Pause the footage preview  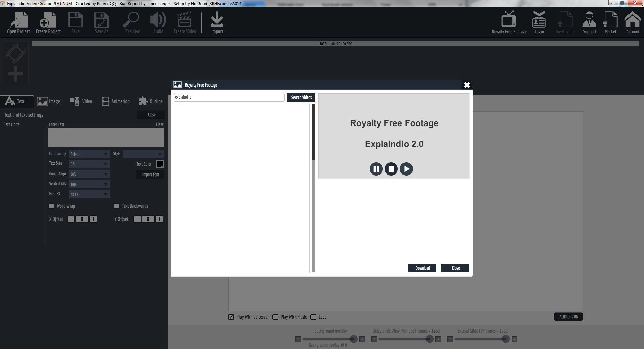pyautogui.click(x=376, y=169)
